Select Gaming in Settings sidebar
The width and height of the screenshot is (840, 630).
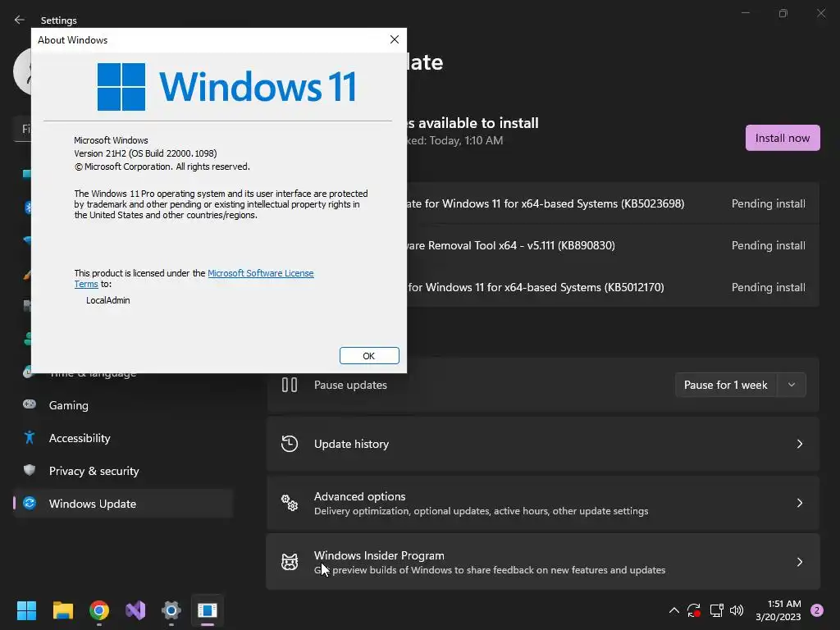pos(123,405)
